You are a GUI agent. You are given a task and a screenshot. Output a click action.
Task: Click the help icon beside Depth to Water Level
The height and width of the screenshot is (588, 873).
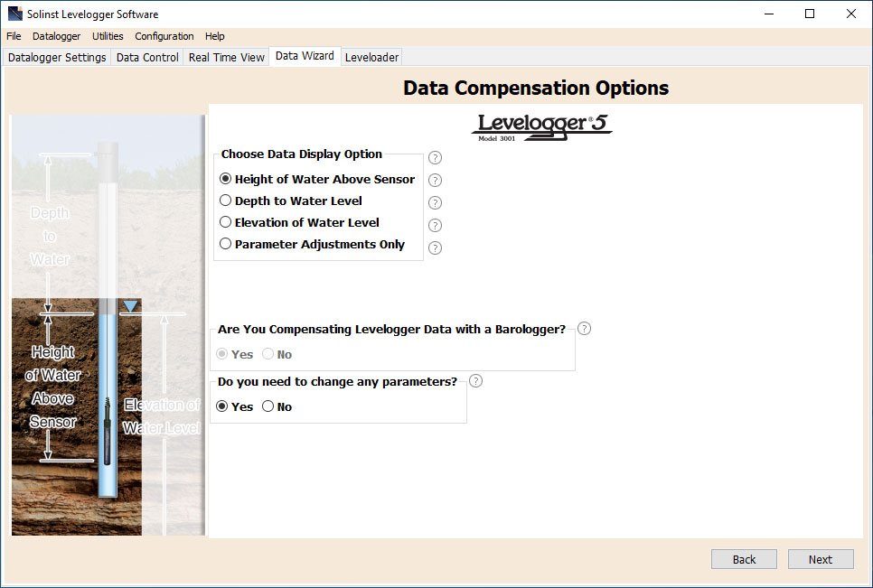(435, 202)
